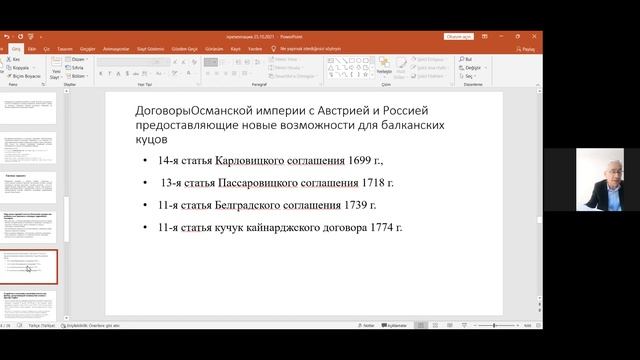Image resolution: width=640 pixels, height=360 pixels.
Task: Click fit slide to window icon
Action: click(538, 326)
